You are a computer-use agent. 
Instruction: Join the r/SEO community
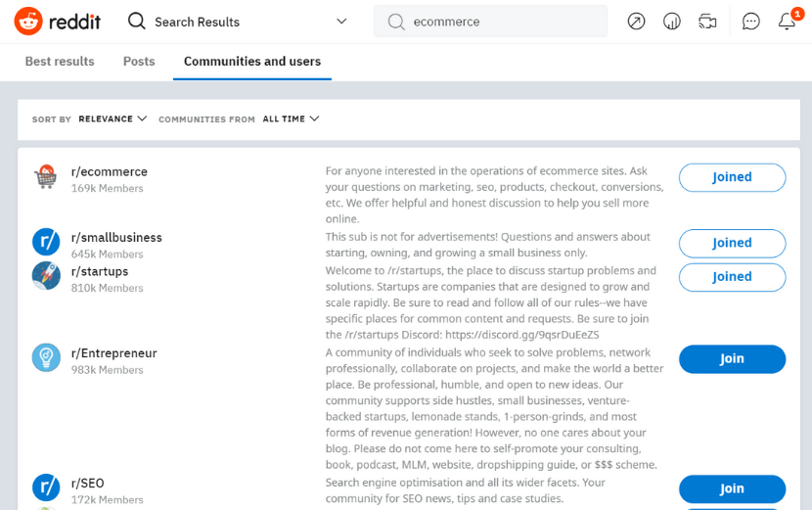tap(732, 489)
